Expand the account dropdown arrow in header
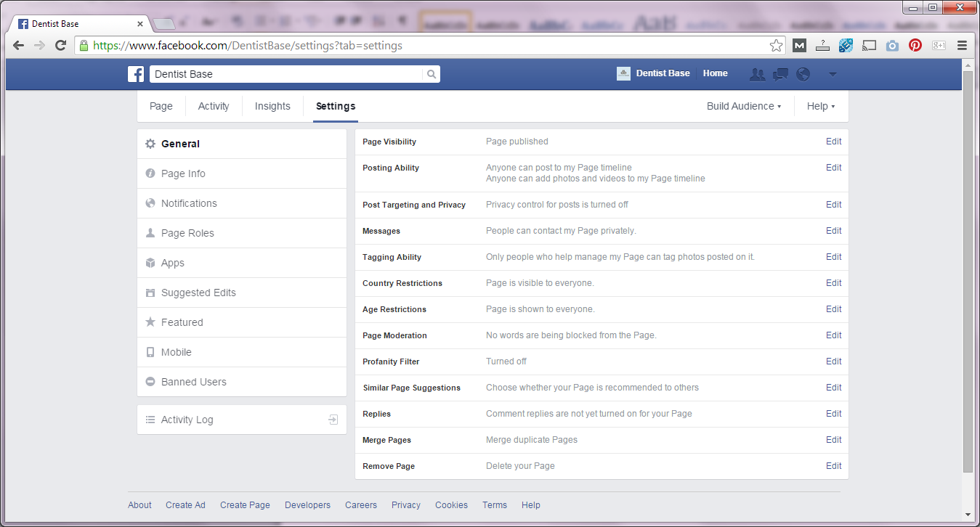The image size is (980, 527). pos(833,74)
